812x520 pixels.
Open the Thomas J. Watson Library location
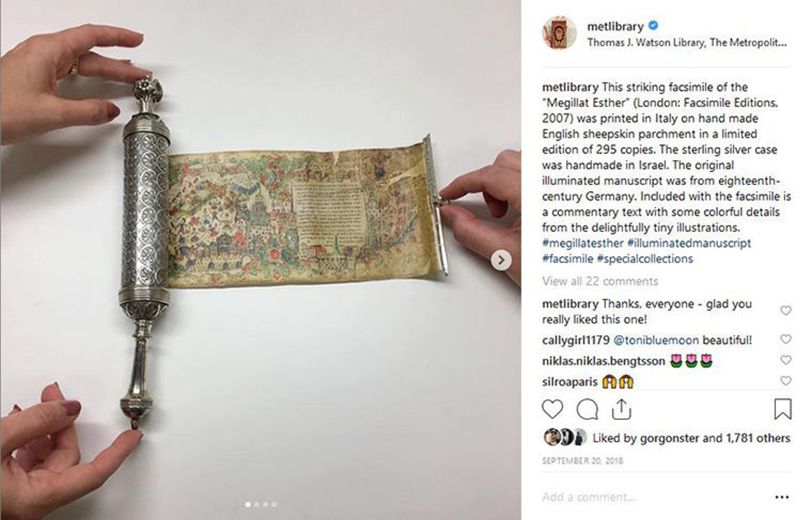click(x=687, y=43)
